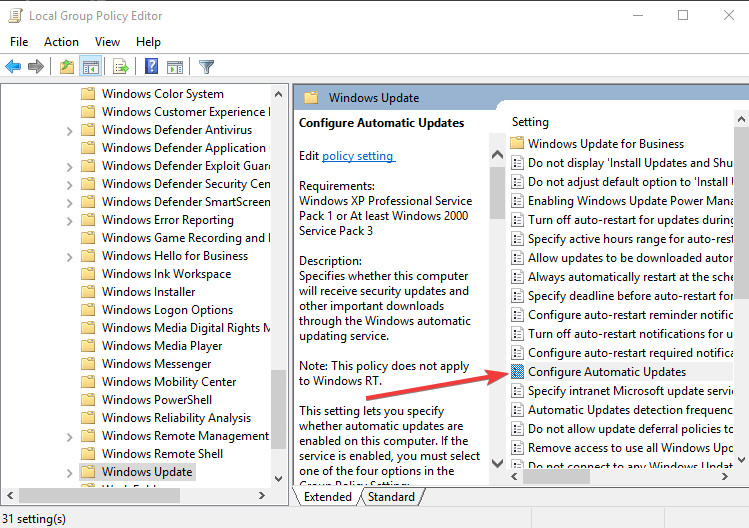Open the Action menu
The width and height of the screenshot is (749, 528).
point(61,42)
